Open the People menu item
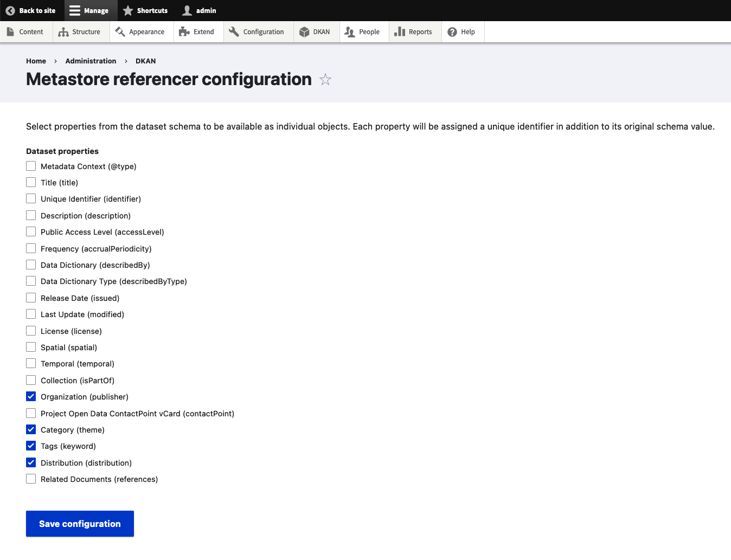 [364, 32]
